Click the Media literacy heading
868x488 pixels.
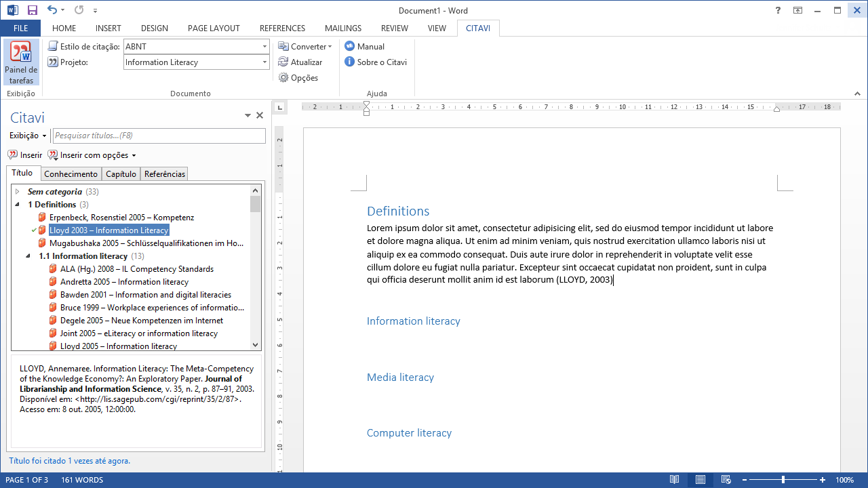click(400, 378)
